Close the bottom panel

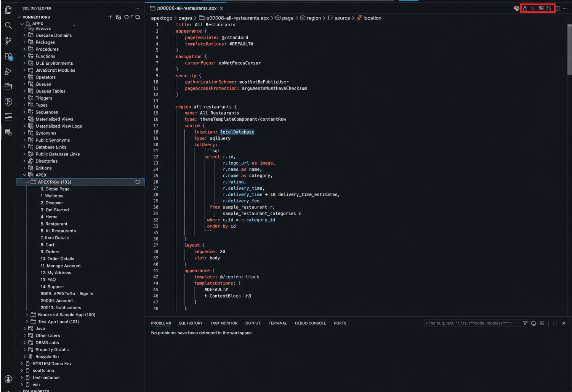564,323
